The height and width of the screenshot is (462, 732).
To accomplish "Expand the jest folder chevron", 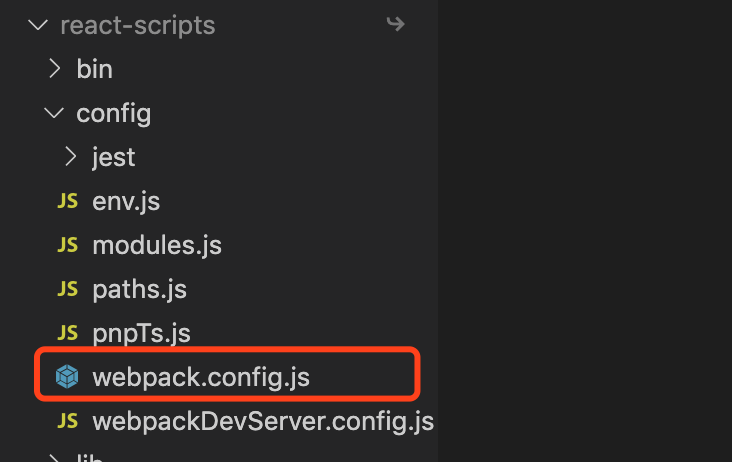I will coord(70,157).
